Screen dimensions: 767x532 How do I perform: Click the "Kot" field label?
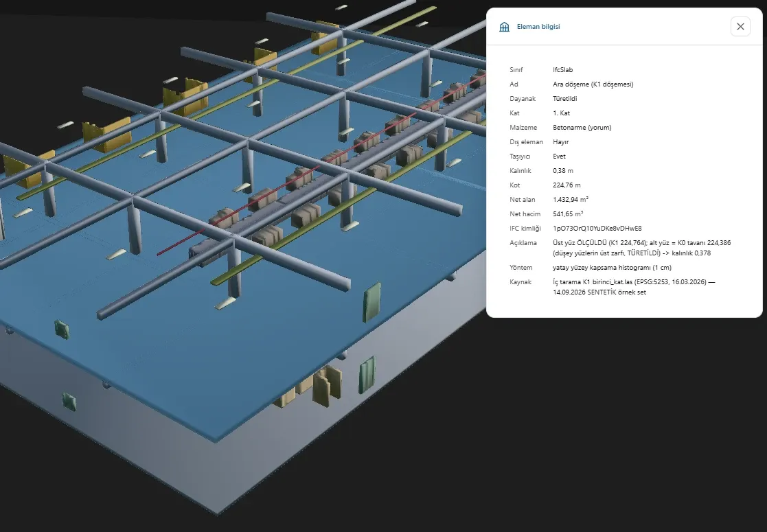coord(514,185)
